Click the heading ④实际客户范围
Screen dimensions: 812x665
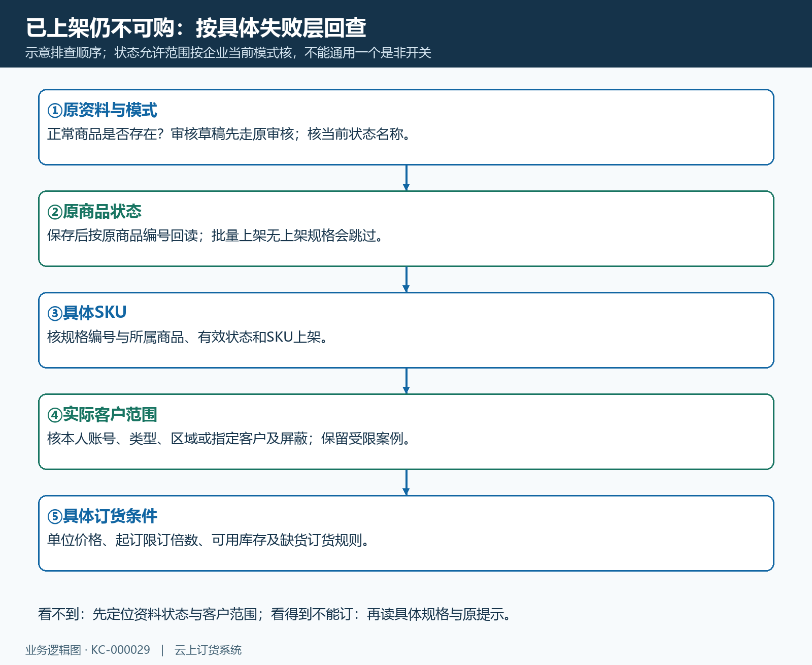102,415
